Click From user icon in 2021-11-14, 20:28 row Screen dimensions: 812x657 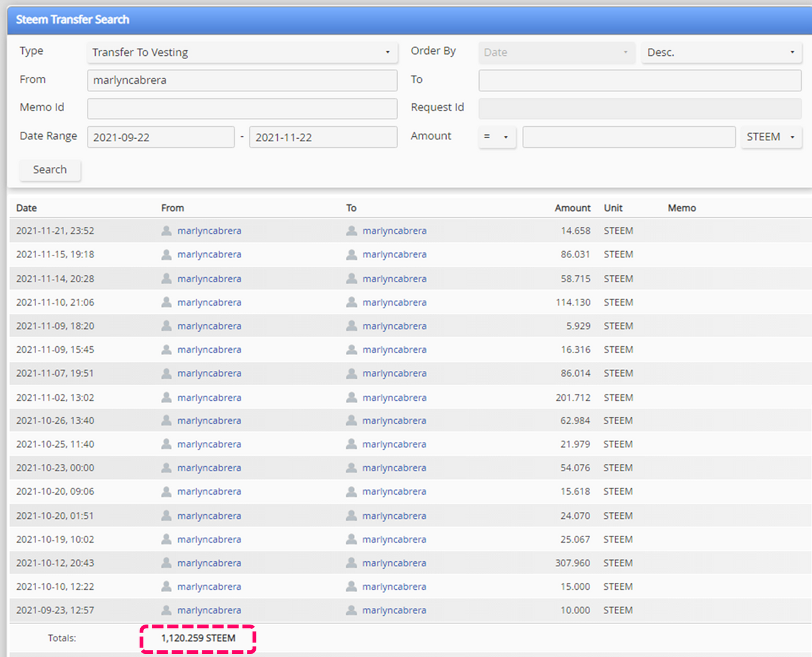coord(166,278)
